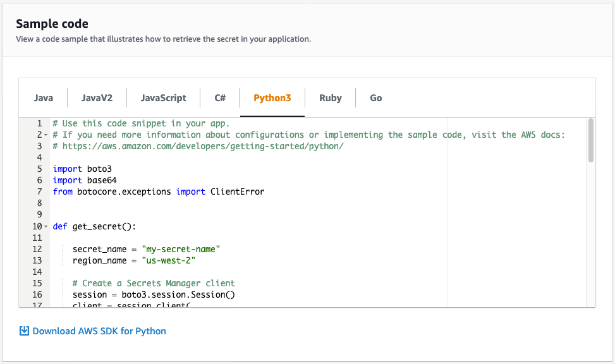Switch to the Go tab
Screen dimensions: 615x364
tap(375, 97)
